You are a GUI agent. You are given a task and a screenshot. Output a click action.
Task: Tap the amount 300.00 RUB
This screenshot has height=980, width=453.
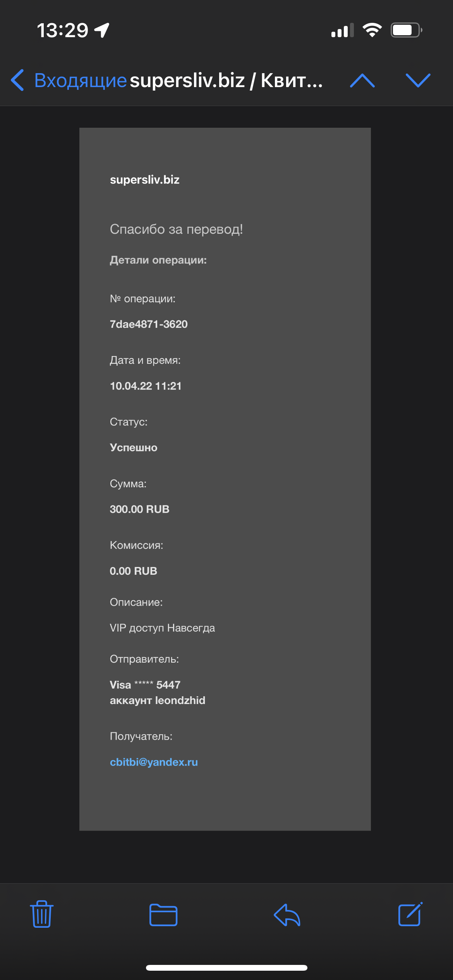(x=139, y=509)
